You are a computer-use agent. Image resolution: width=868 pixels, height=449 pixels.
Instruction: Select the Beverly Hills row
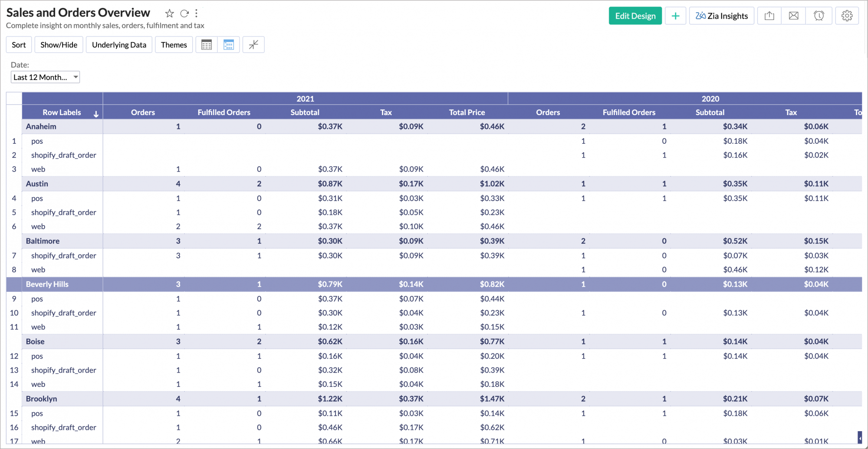click(47, 284)
